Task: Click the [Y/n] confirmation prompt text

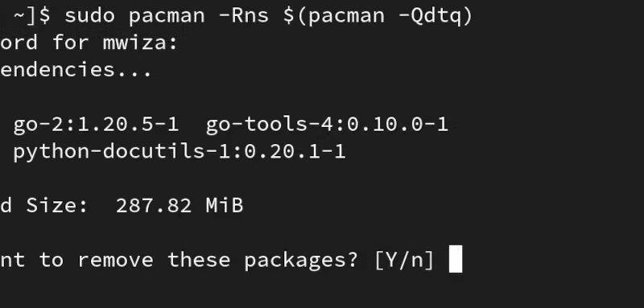Action: [404, 260]
